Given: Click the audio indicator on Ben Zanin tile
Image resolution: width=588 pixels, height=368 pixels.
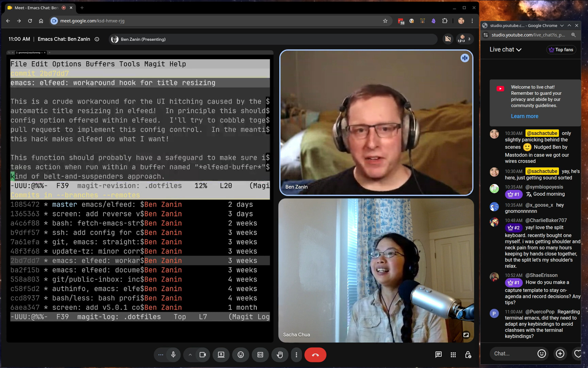Looking at the screenshot, I should coord(465,58).
